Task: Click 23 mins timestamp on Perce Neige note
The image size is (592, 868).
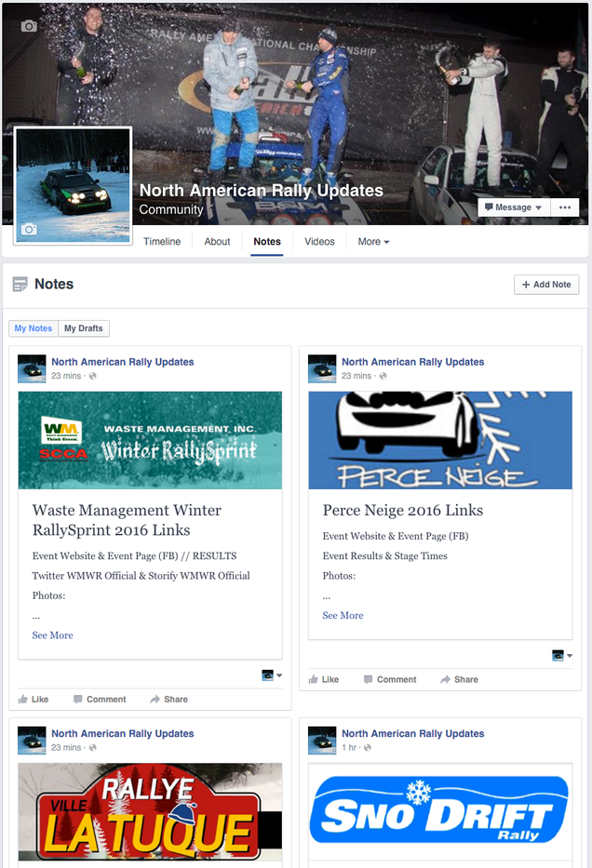Action: (357, 376)
